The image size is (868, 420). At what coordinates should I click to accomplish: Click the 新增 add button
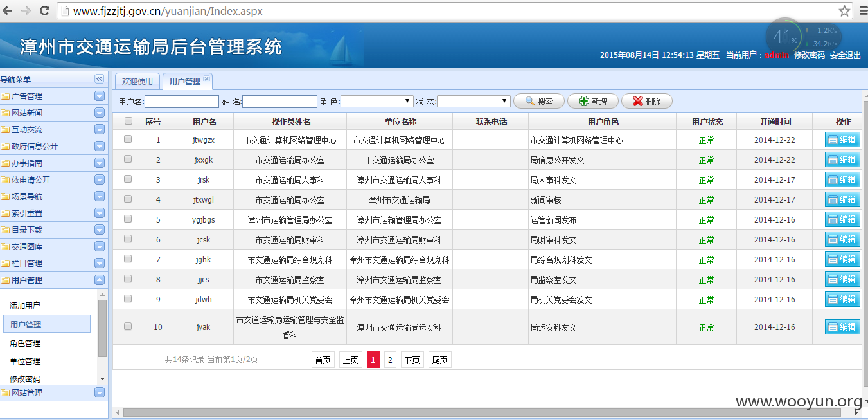pyautogui.click(x=592, y=101)
